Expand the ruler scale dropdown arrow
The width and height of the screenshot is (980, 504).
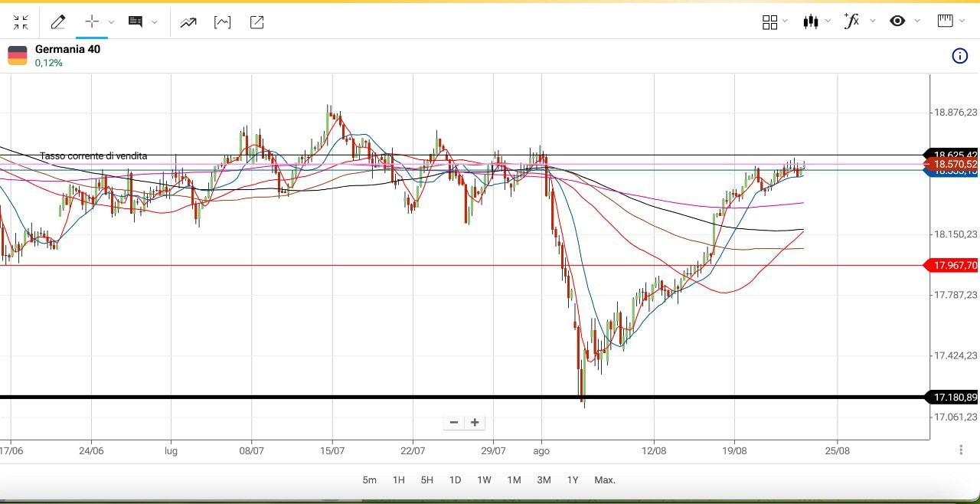click(962, 22)
